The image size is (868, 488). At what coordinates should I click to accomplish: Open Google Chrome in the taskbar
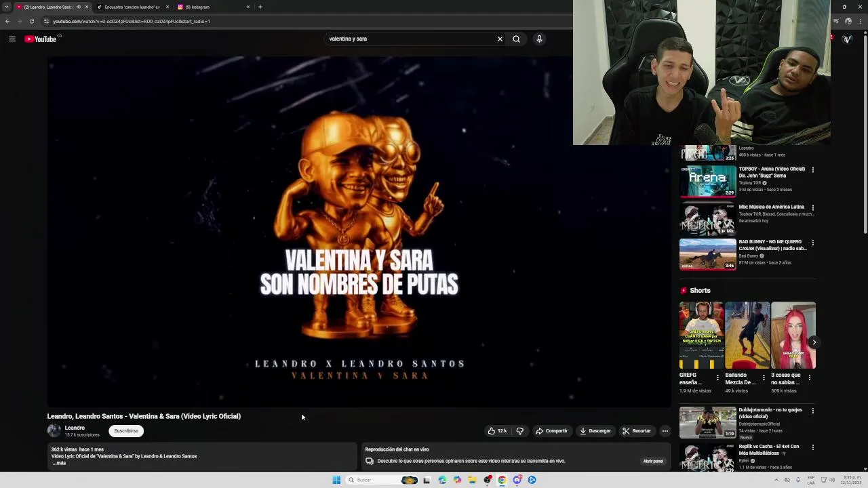click(502, 480)
